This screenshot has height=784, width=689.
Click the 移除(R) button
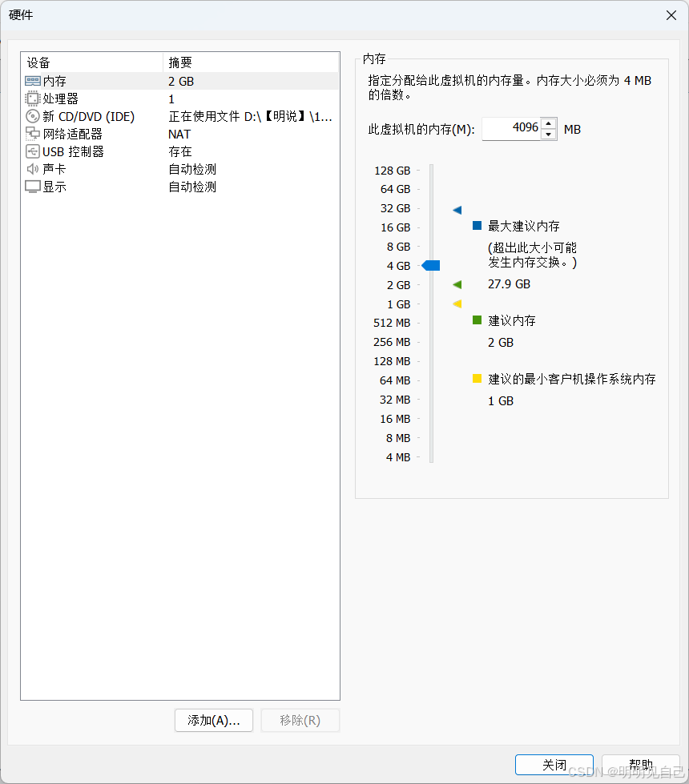(300, 720)
